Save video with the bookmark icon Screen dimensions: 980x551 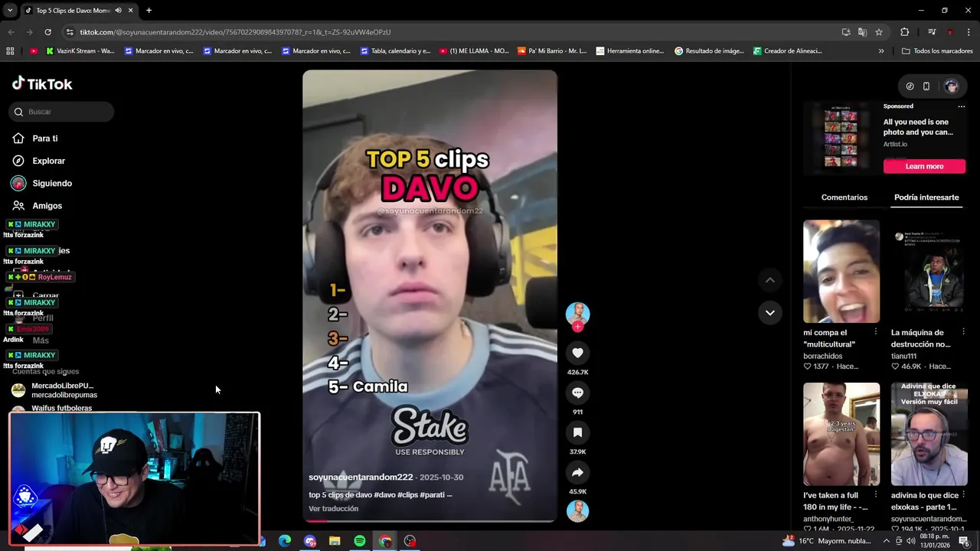coord(577,432)
